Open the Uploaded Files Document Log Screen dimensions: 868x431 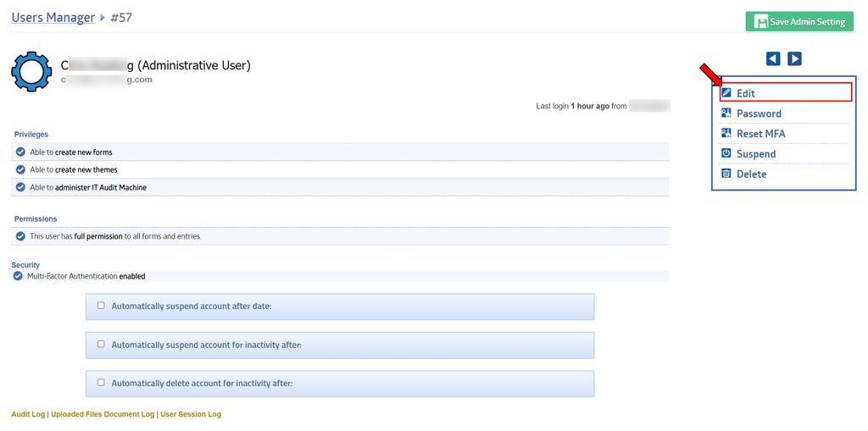103,415
